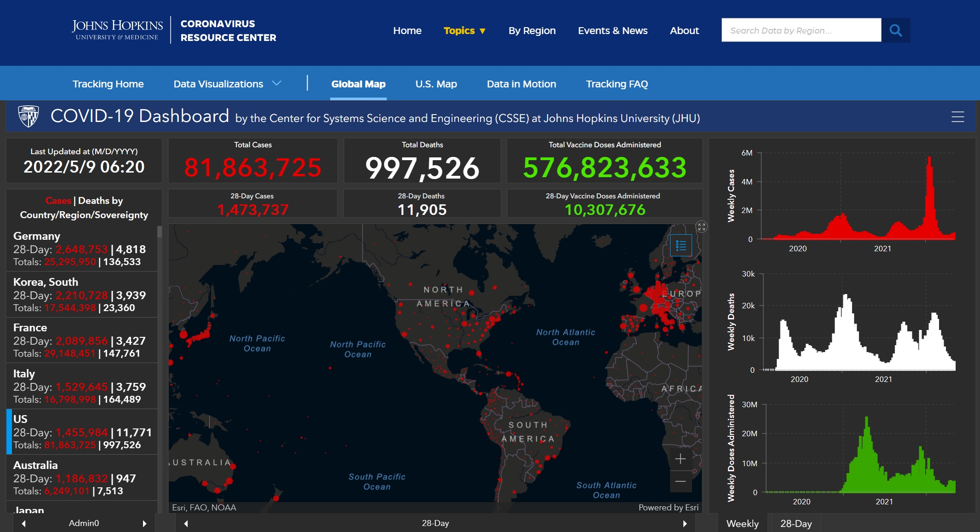Click left arrow beside Admin0

tap(24, 523)
